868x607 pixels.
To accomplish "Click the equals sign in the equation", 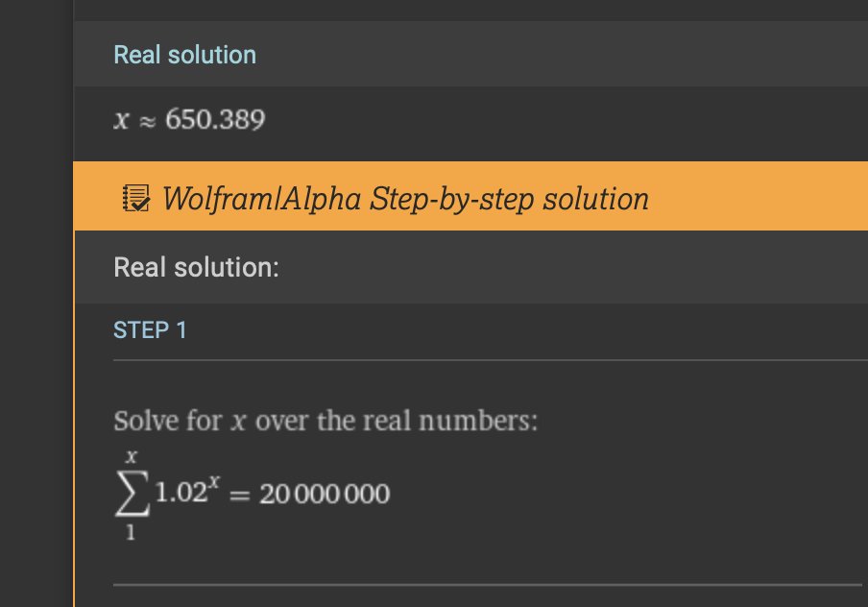I will tap(240, 495).
